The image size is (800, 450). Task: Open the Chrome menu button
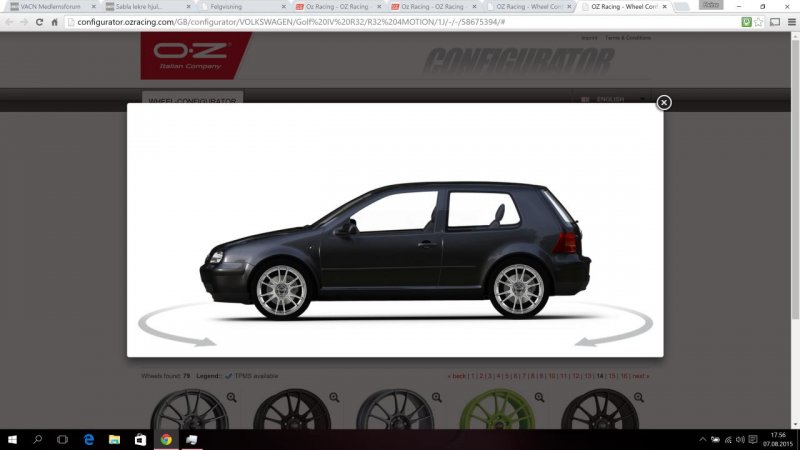click(790, 21)
